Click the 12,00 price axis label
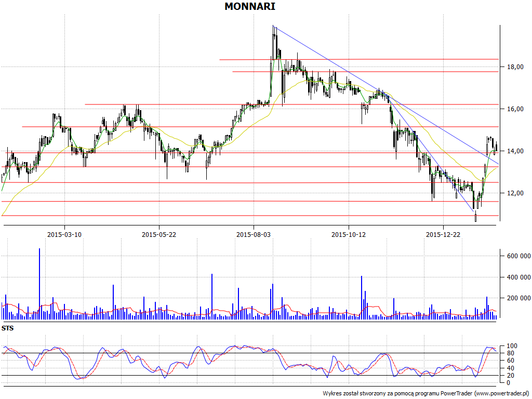Image resolution: width=532 pixels, height=399 pixels. coord(515,193)
